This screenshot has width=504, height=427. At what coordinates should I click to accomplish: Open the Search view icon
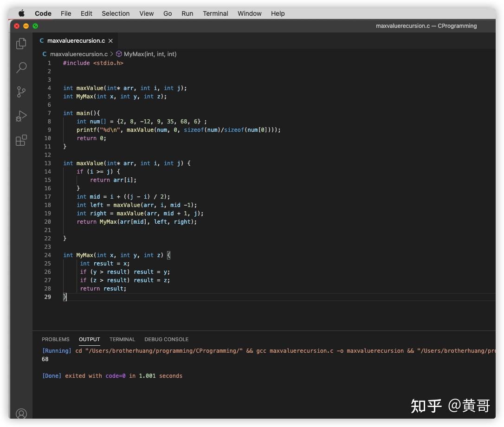(21, 67)
